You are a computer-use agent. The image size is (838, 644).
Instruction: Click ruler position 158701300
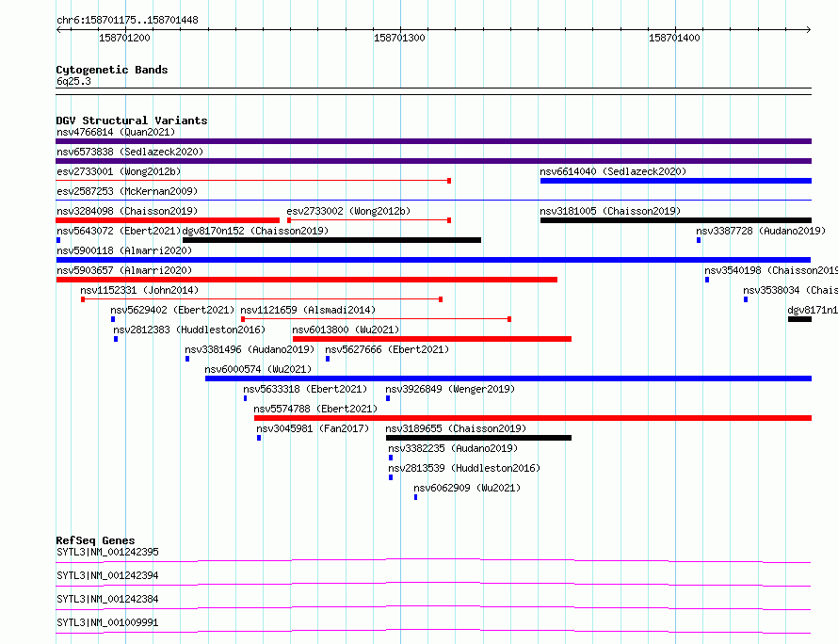(399, 38)
